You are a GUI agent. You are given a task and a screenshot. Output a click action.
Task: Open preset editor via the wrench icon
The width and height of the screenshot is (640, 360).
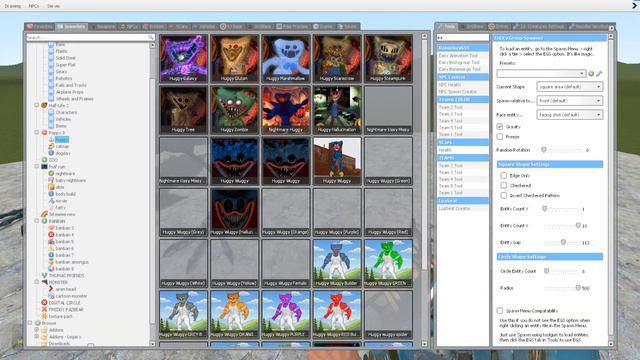click(x=599, y=73)
